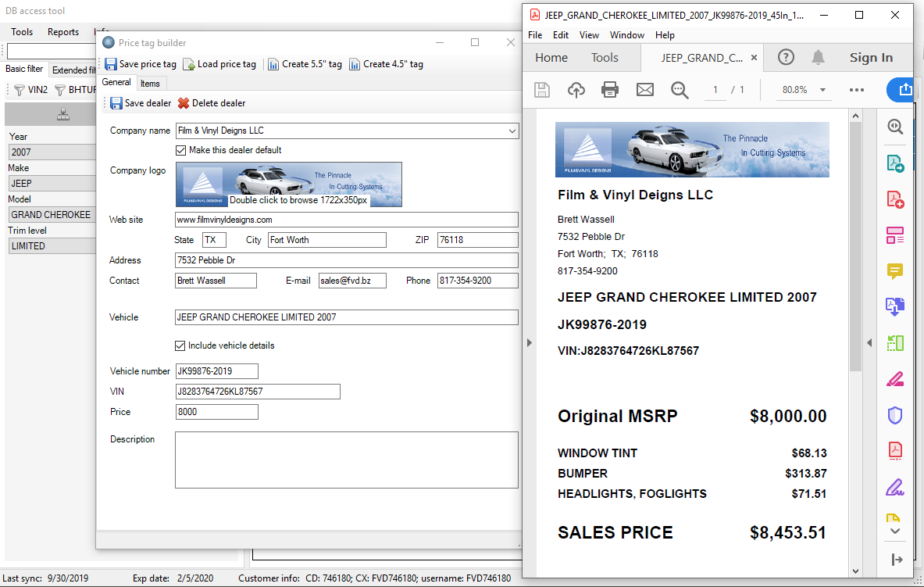Click the Delete dealer red X

point(184,103)
